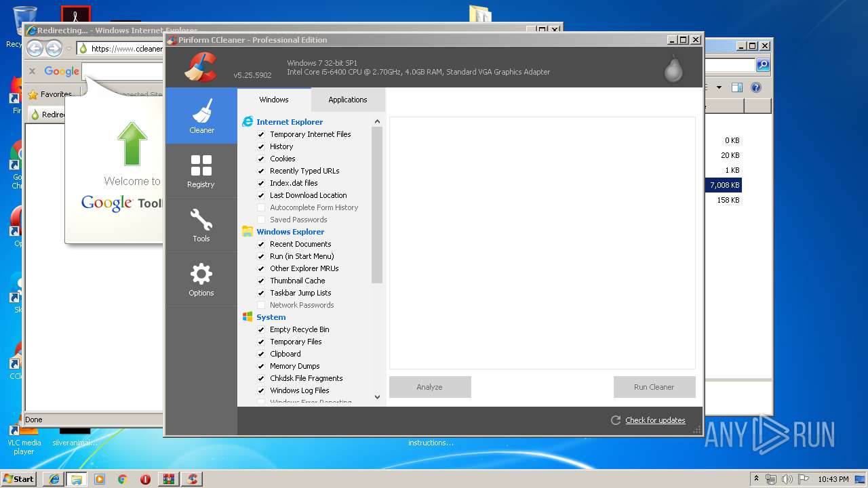
Task: Open Opera from the taskbar
Action: (x=146, y=479)
